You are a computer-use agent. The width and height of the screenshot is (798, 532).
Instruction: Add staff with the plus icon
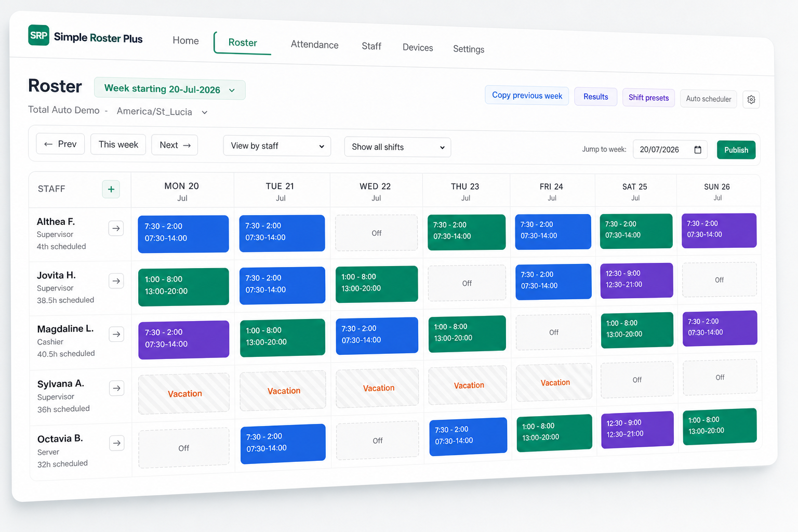(111, 190)
